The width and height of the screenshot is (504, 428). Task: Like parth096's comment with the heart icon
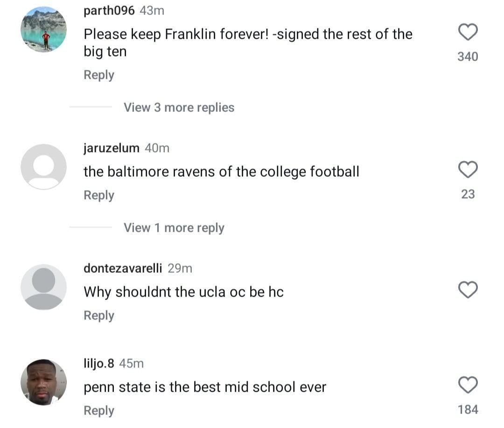tap(468, 32)
